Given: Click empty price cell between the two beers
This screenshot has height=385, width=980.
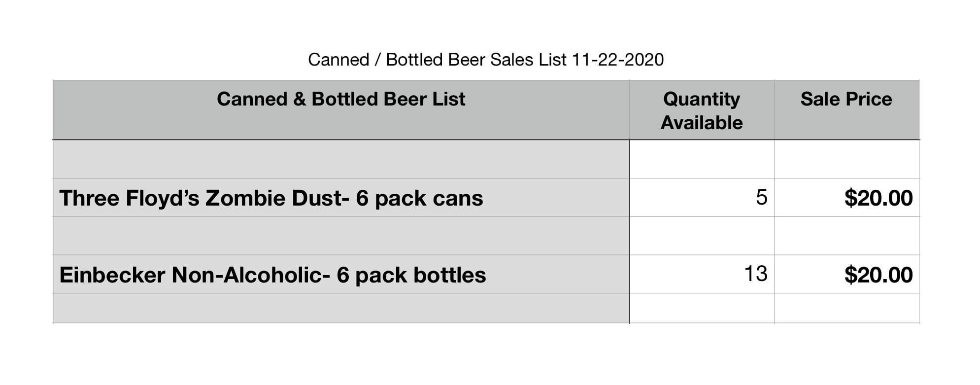Looking at the screenshot, I should click(x=846, y=236).
